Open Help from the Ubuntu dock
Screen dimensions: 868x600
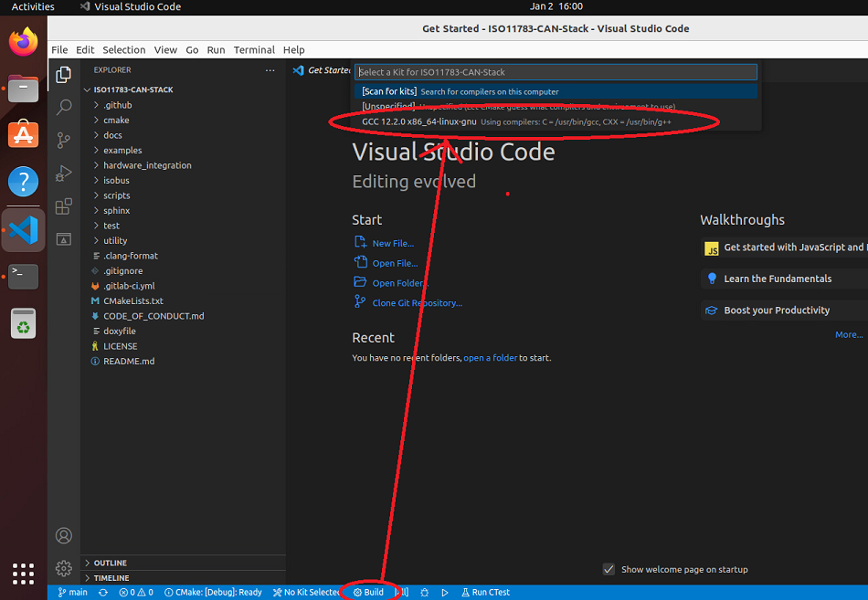coord(23,181)
